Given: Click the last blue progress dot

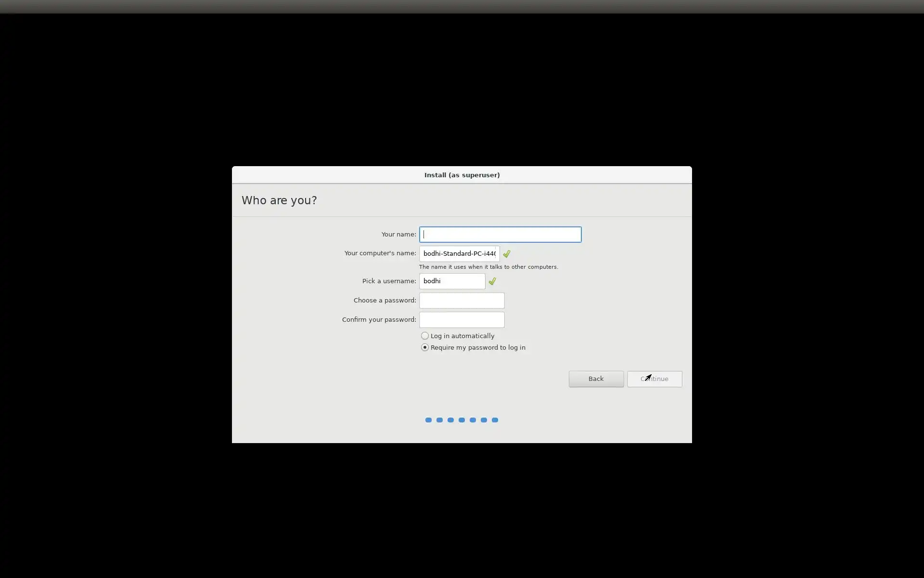Looking at the screenshot, I should click(x=495, y=420).
